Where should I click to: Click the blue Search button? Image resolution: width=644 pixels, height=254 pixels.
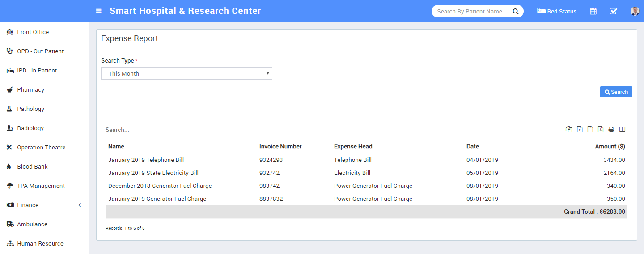(x=616, y=92)
